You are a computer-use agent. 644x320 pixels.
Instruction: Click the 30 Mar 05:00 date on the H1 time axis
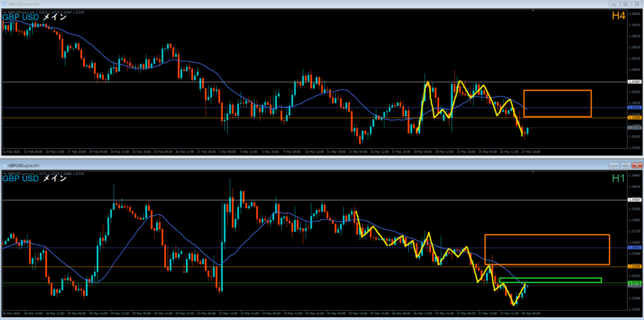[x=531, y=313]
